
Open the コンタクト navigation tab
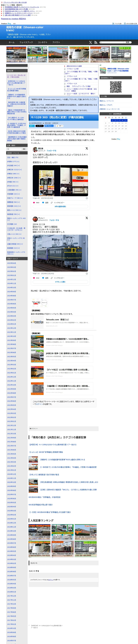click(x=43, y=43)
